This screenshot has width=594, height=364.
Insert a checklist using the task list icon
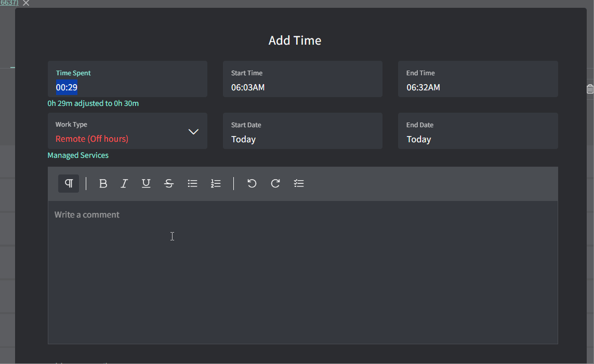tap(299, 183)
